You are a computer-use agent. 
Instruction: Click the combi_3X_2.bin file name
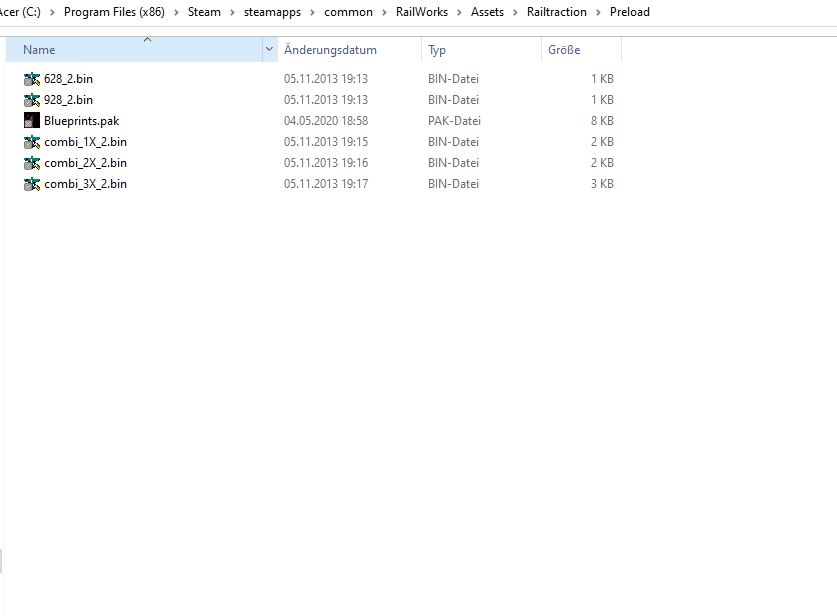[85, 184]
